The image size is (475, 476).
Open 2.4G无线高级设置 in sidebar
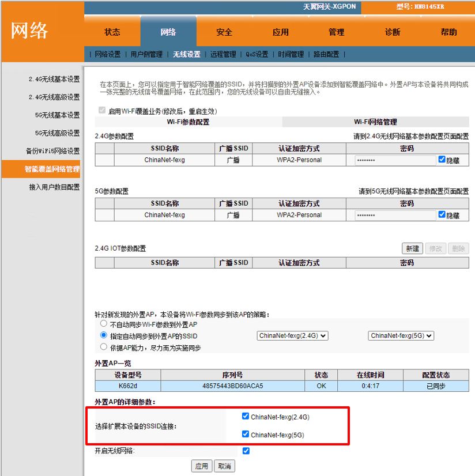pos(54,97)
